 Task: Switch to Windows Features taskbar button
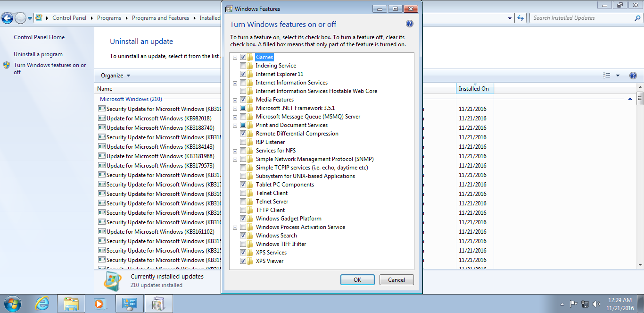pos(159,304)
